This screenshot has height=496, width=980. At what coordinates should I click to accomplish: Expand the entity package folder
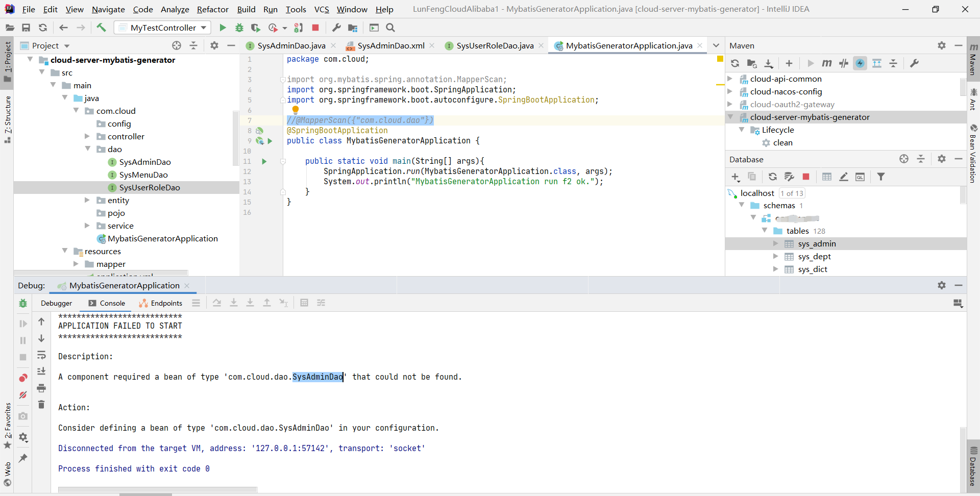(87, 200)
